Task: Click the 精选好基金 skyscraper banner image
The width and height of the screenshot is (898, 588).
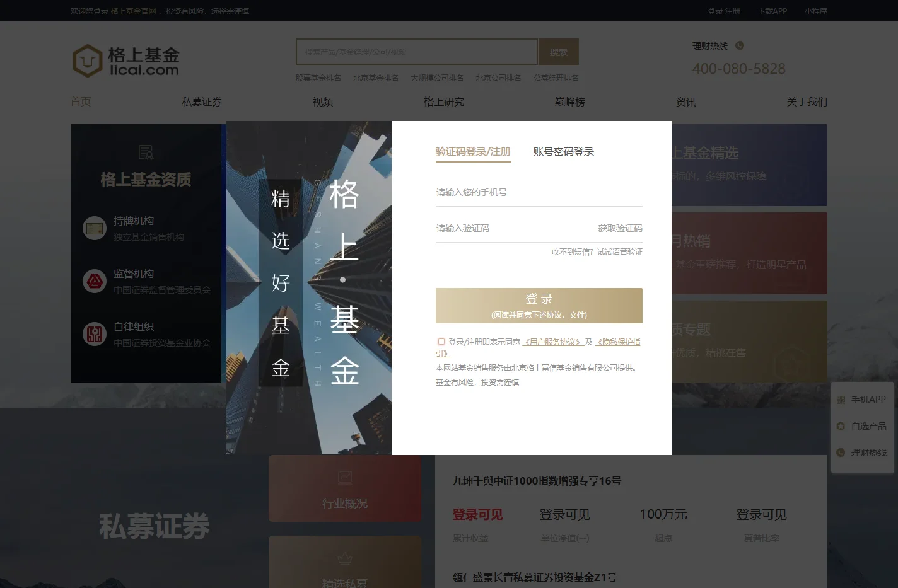Action: pos(309,287)
